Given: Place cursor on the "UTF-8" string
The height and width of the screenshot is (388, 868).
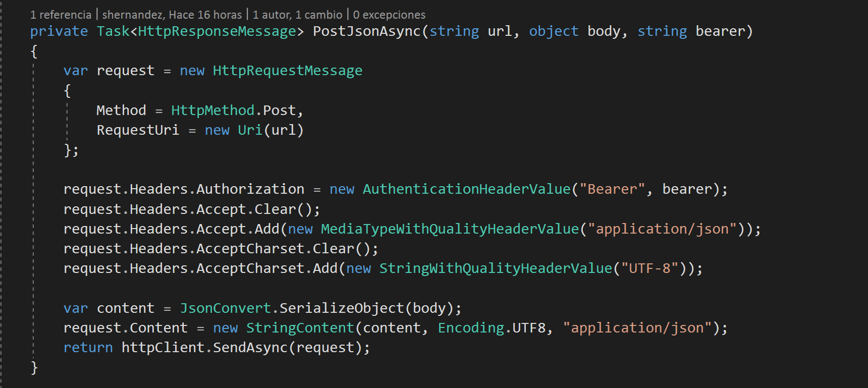Looking at the screenshot, I should [x=649, y=268].
